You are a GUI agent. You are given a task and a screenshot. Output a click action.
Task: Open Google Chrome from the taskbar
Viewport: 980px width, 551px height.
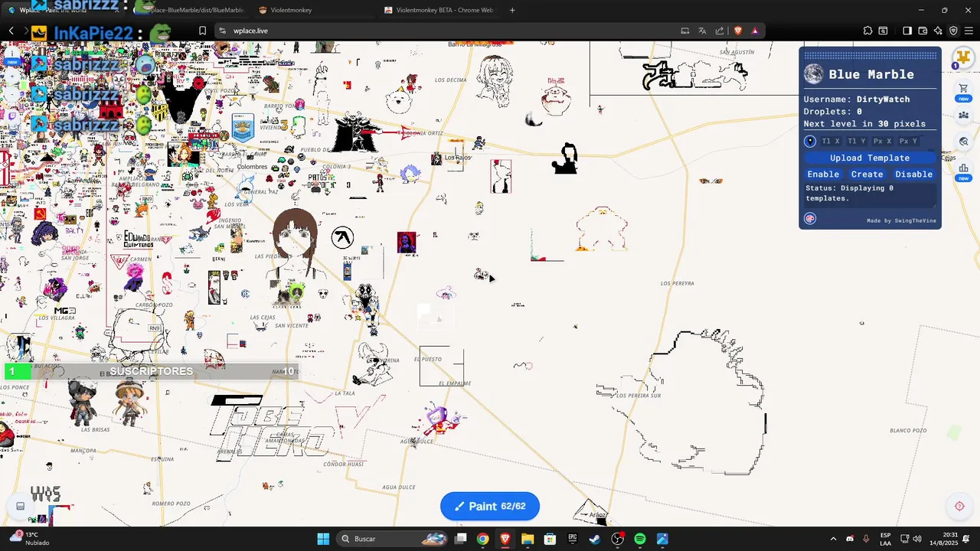(x=482, y=539)
